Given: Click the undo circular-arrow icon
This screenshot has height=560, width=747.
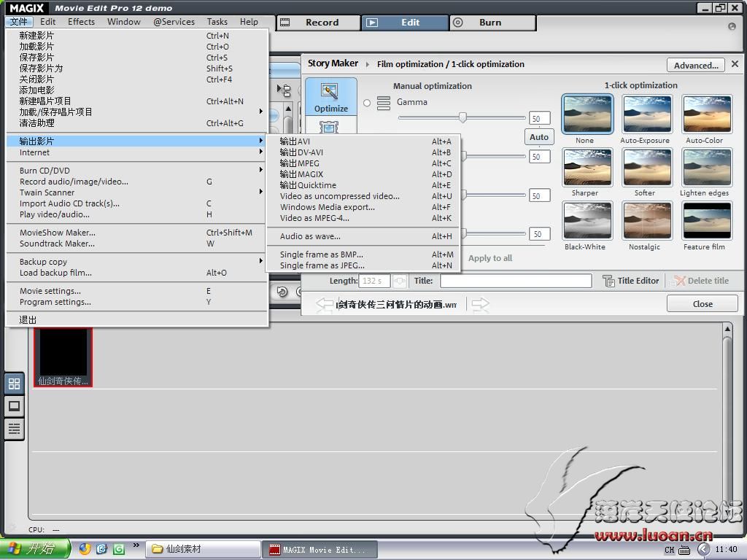Looking at the screenshot, I should click(282, 292).
